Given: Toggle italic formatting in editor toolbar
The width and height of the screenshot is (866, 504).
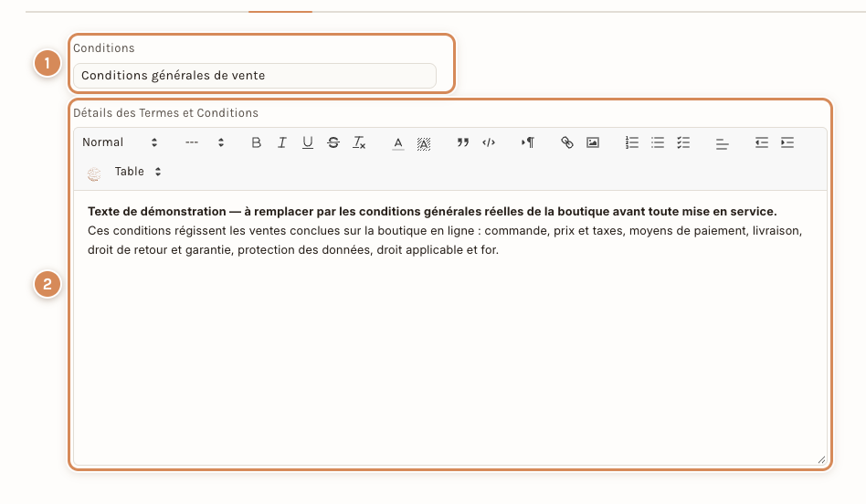Looking at the screenshot, I should [281, 142].
